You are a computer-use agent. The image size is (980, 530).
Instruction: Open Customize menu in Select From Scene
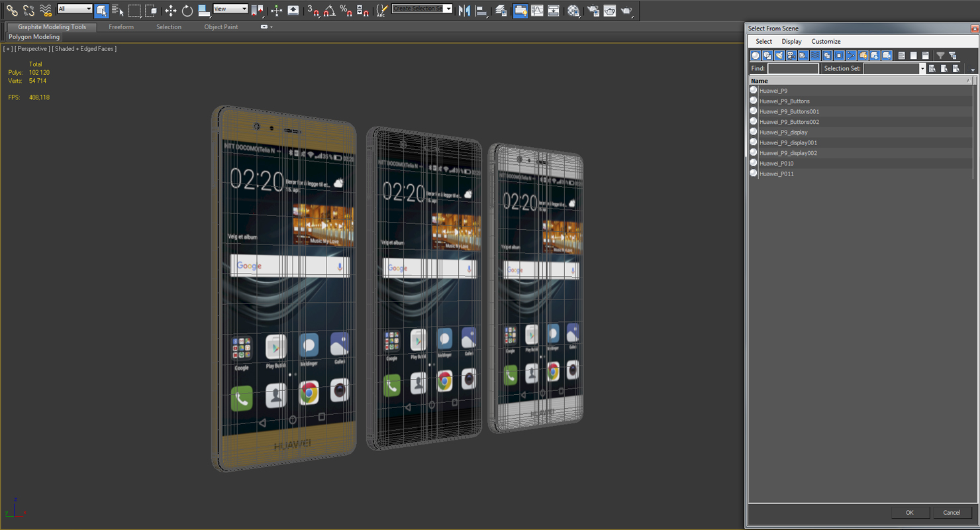click(826, 41)
